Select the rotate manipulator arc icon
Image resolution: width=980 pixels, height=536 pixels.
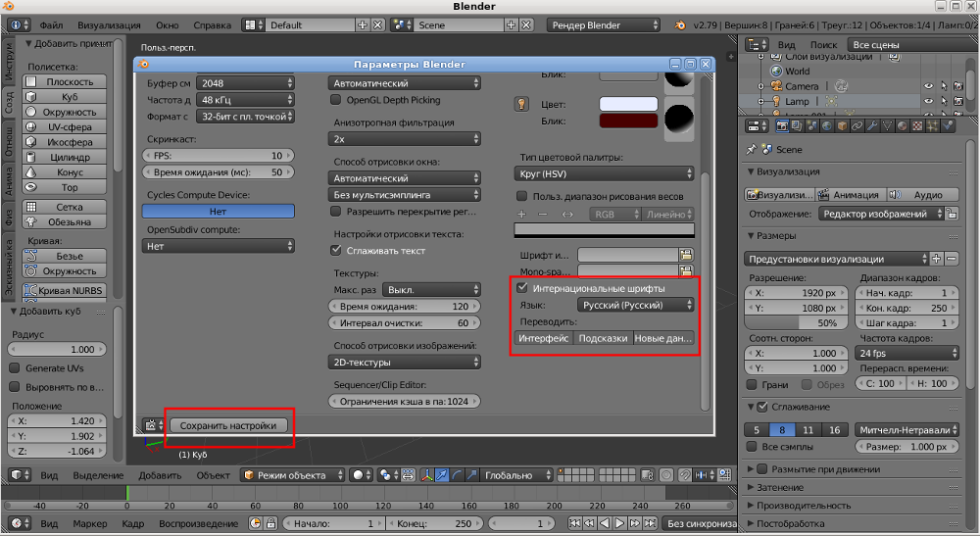(x=457, y=475)
